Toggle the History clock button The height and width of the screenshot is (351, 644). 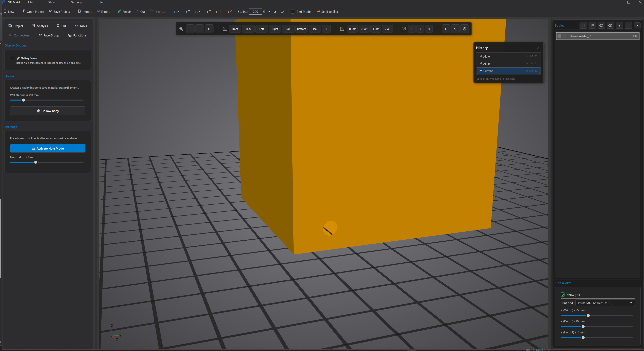point(465,29)
